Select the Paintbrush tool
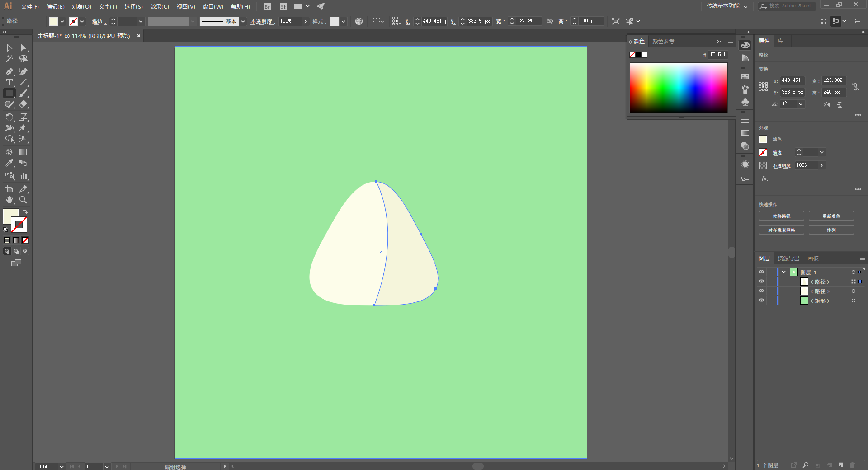The height and width of the screenshot is (470, 868). pos(23,93)
